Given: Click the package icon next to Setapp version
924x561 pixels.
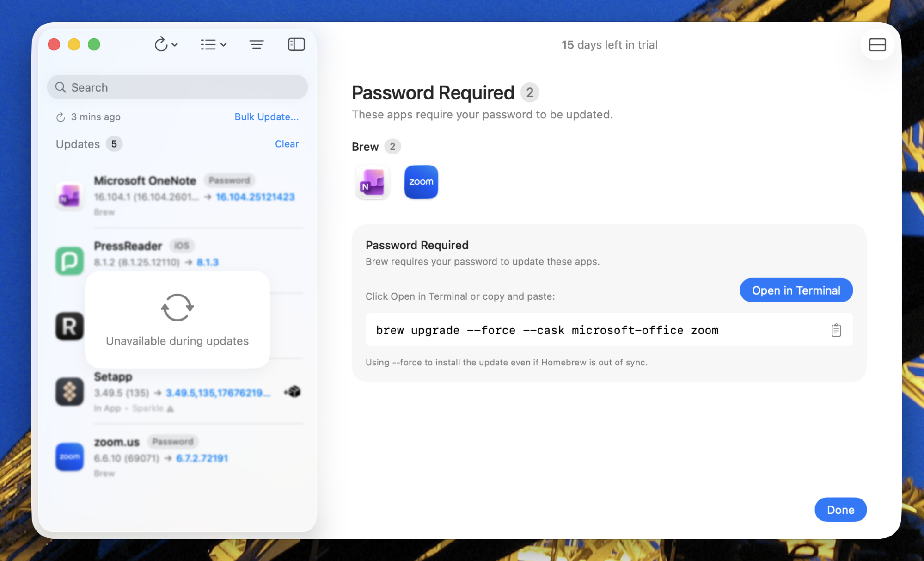Looking at the screenshot, I should [292, 391].
